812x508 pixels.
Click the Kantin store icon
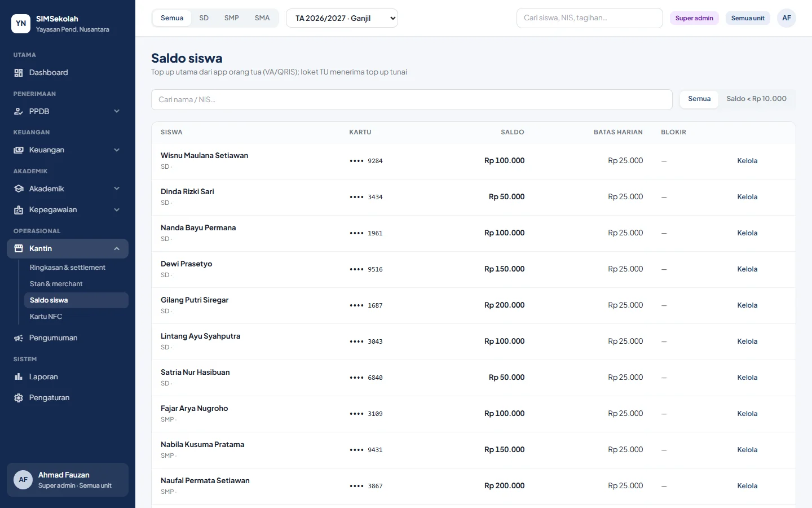[19, 249]
